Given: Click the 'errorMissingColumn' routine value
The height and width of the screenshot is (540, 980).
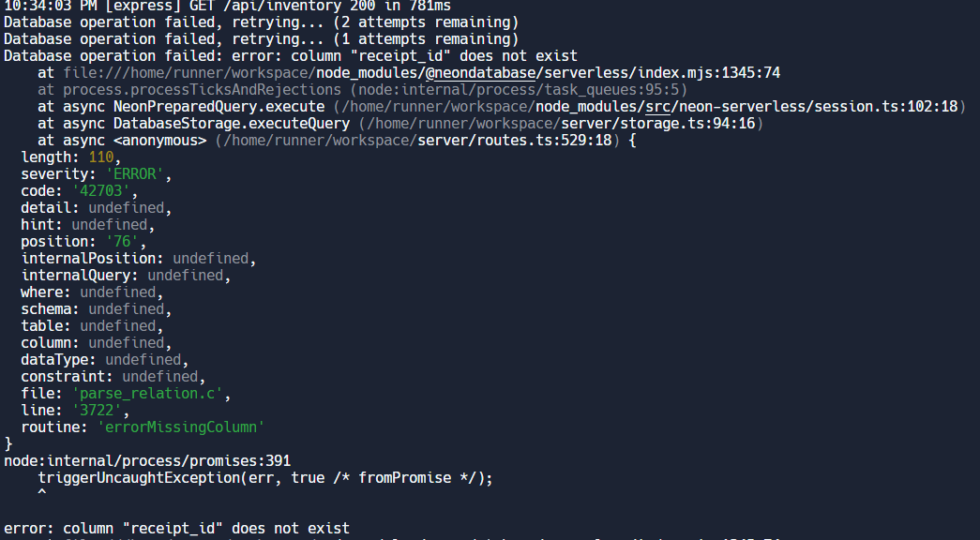Looking at the screenshot, I should 181,427.
